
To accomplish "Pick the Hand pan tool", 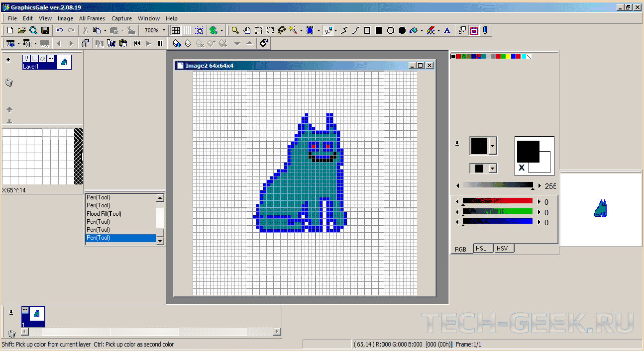I will click(247, 30).
